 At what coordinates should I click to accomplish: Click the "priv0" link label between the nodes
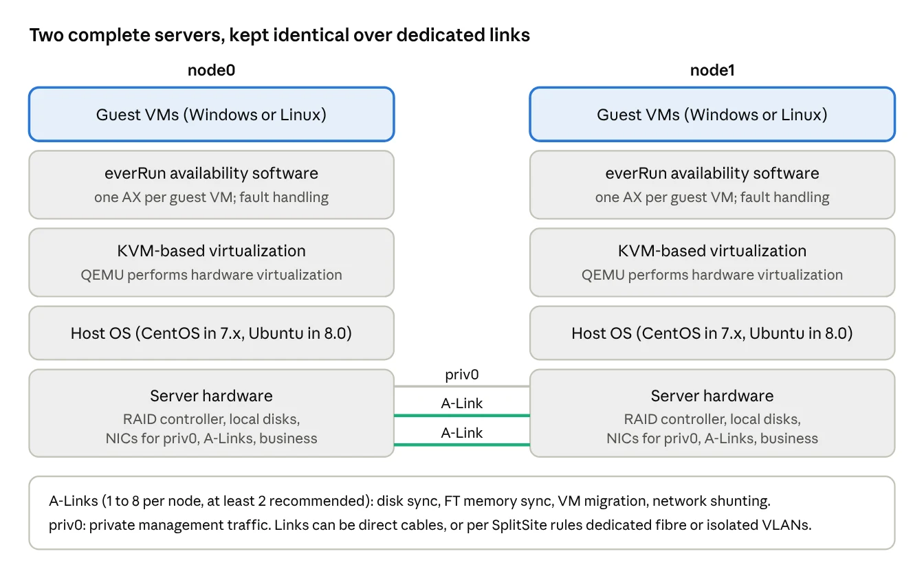[462, 375]
